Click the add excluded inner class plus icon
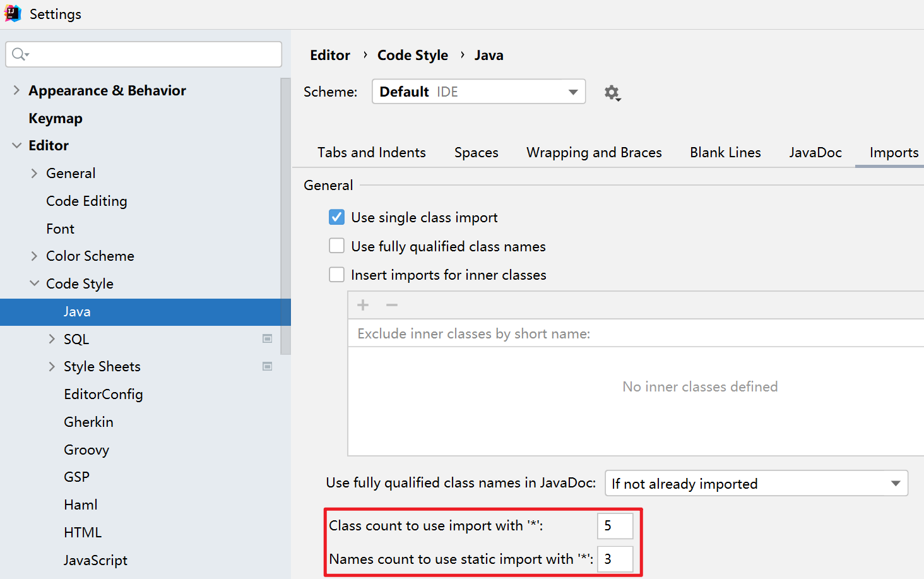 coord(363,306)
